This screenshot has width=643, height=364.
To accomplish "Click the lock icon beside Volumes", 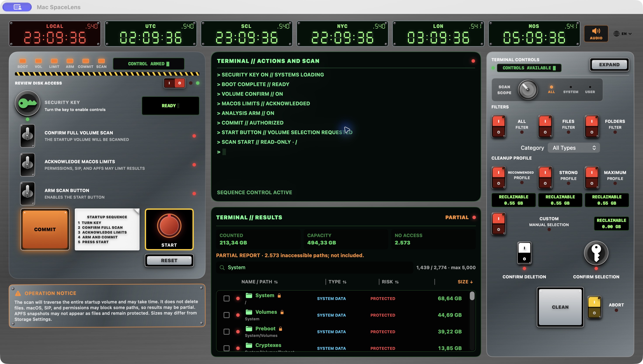I will pos(282,312).
